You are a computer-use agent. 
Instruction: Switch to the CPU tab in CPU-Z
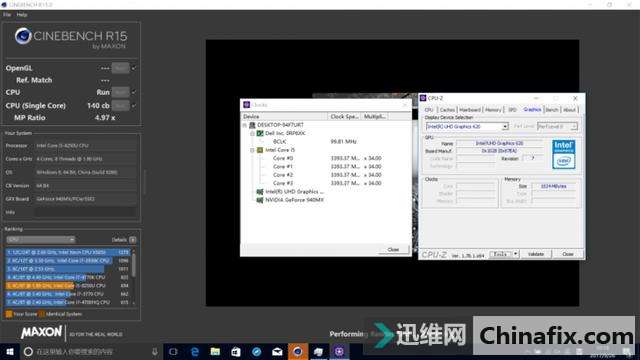(429, 110)
